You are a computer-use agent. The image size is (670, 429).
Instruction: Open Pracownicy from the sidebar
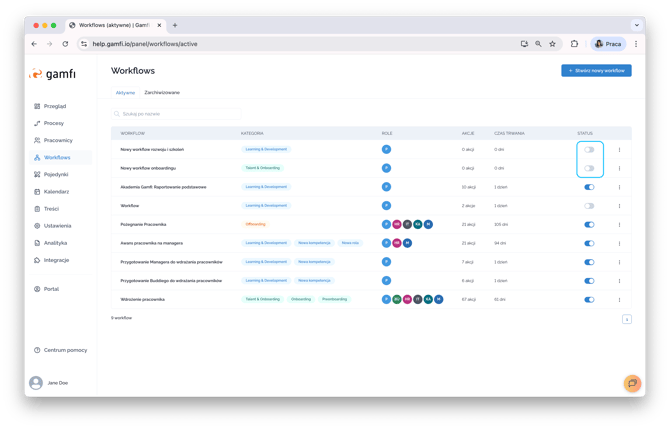click(x=58, y=140)
